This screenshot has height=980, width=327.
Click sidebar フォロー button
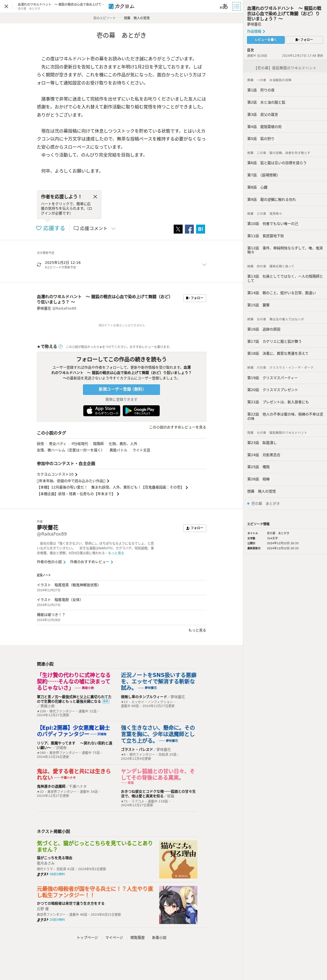pos(304,40)
